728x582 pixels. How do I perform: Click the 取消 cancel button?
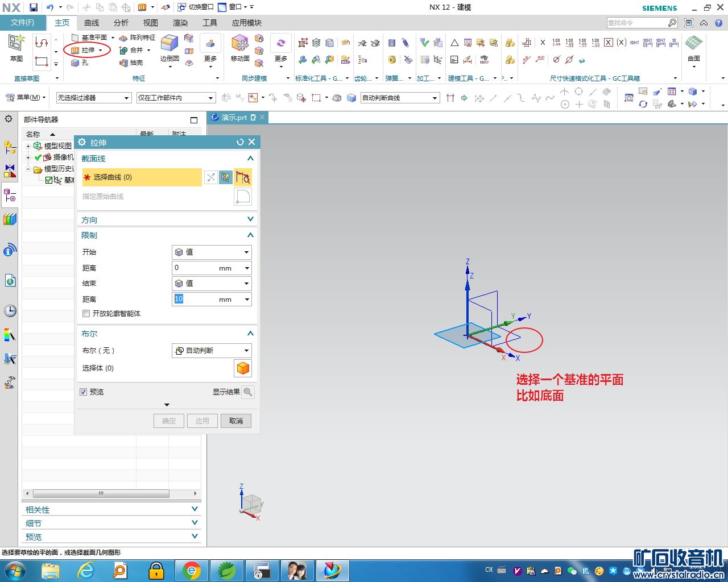[x=236, y=421]
